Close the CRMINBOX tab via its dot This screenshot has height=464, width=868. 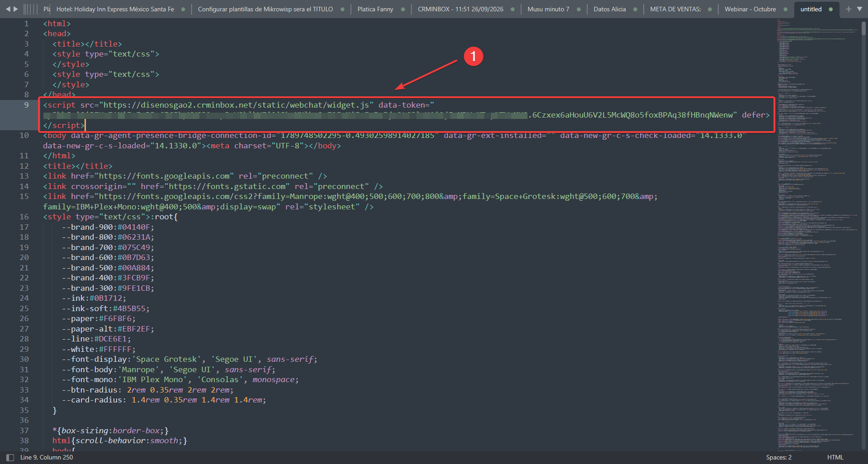click(513, 9)
